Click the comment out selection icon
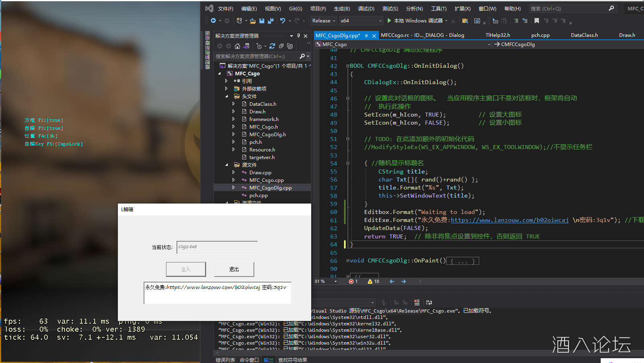644x363 pixels. pos(516,21)
